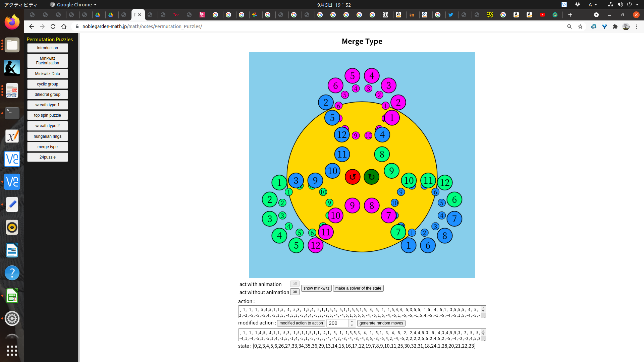The width and height of the screenshot is (644, 362).
Task: Open the browser extensions puzzle-piece icon
Action: pyautogui.click(x=615, y=26)
